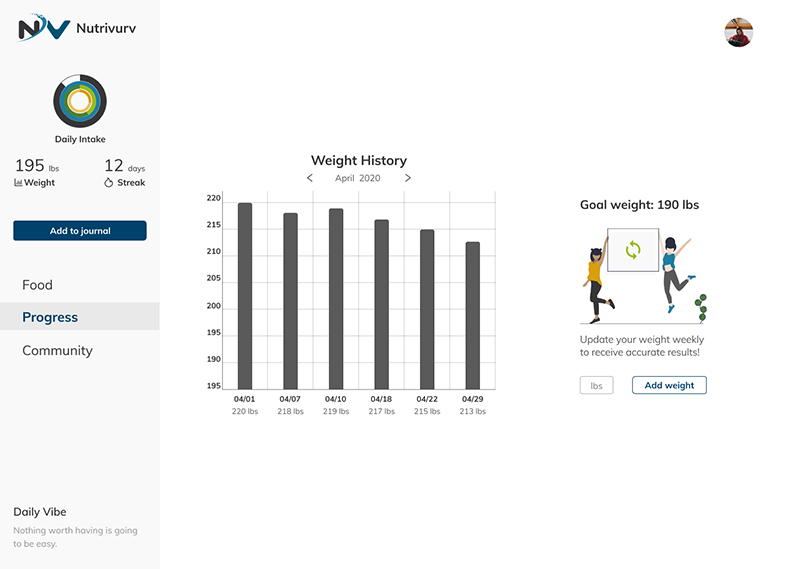
Task: Open the Food menu item
Action: [37, 285]
